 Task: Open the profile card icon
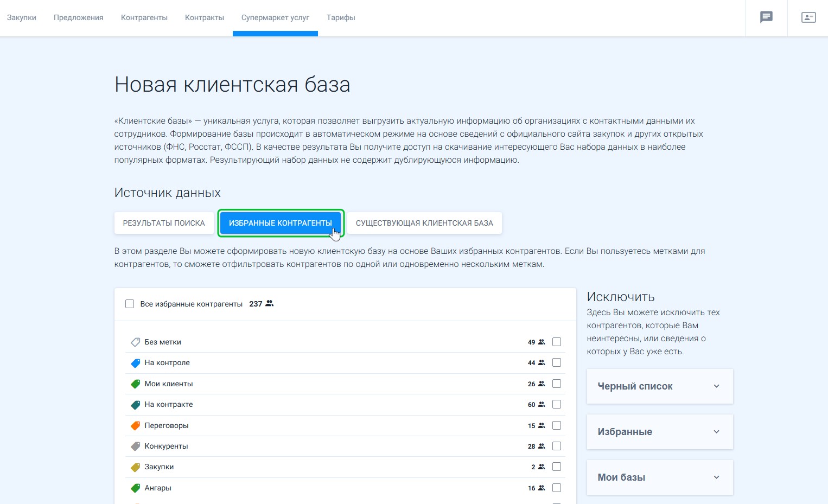[x=808, y=17]
